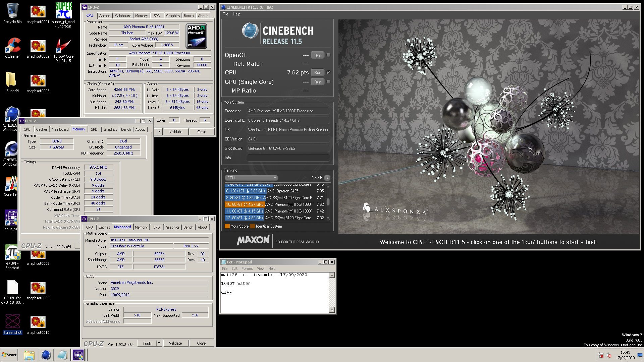Click Notepad scroll down arrow
Viewport: 644px width, 362px height.
pos(332,310)
